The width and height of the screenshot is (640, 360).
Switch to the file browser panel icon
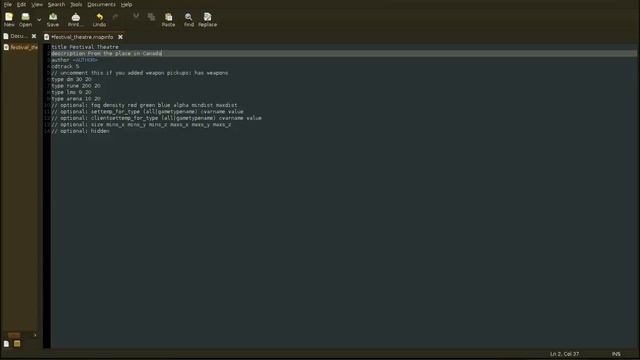tap(17, 344)
